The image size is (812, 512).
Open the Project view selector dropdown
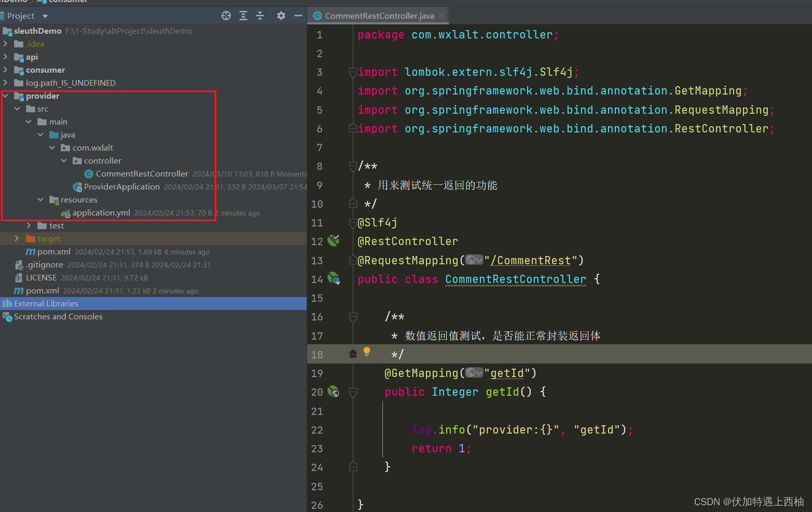point(44,16)
